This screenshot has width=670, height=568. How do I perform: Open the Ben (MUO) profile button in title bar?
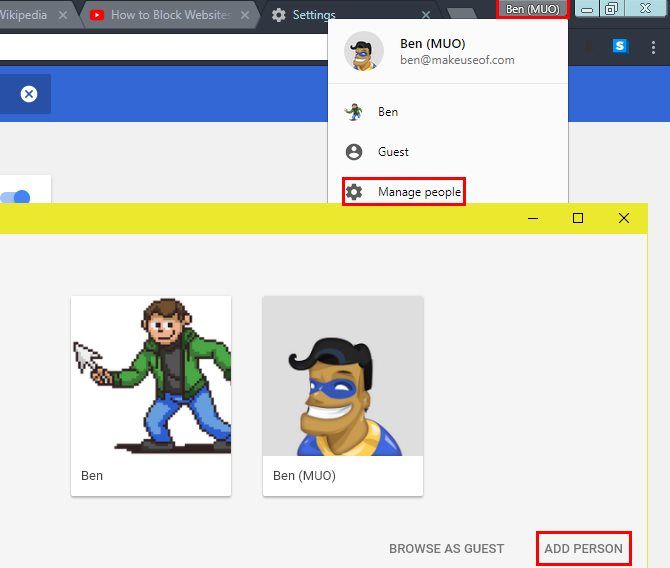click(532, 9)
